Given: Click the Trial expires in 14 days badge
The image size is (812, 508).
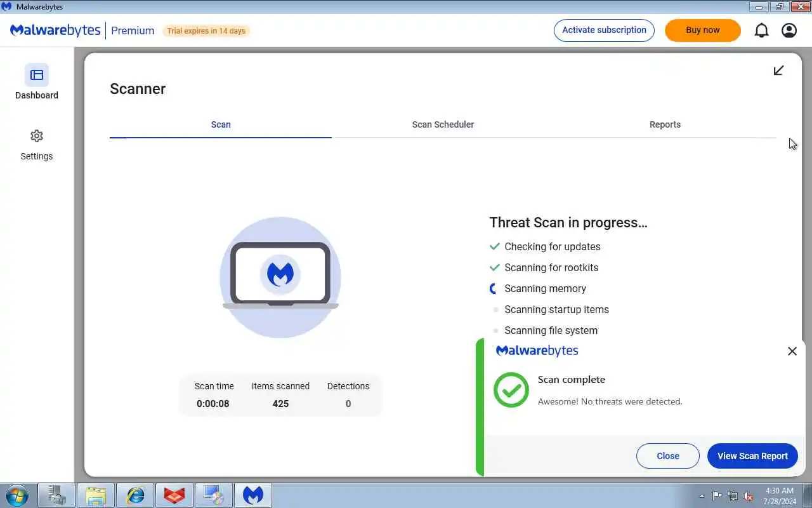Looking at the screenshot, I should tap(206, 30).
